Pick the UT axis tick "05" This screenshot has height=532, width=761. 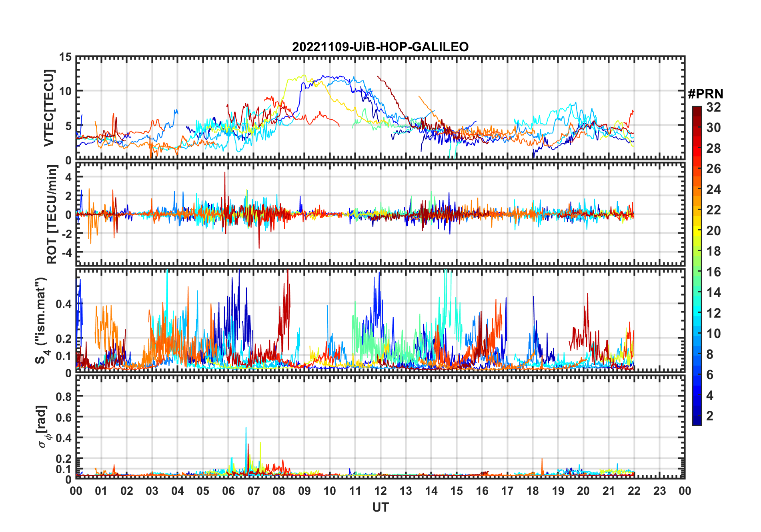[203, 491]
